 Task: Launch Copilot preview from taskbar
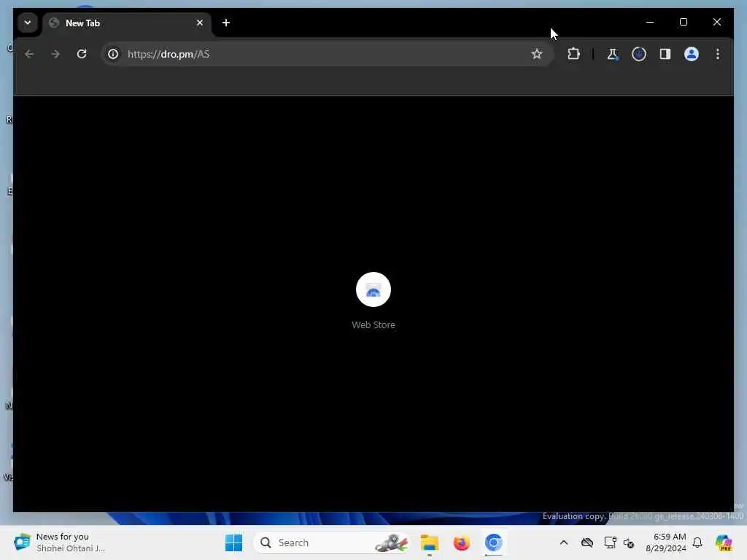[724, 542]
